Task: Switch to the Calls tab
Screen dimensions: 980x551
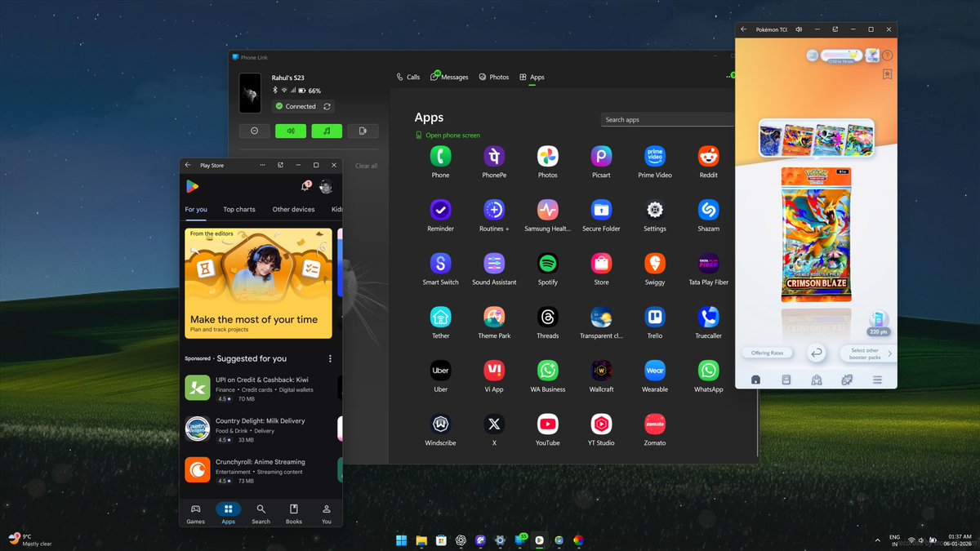Action: (408, 77)
